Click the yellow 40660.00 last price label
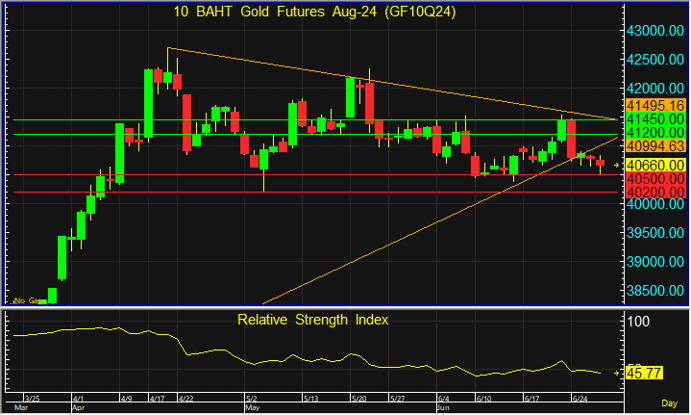The width and height of the screenshot is (691, 415). click(656, 164)
